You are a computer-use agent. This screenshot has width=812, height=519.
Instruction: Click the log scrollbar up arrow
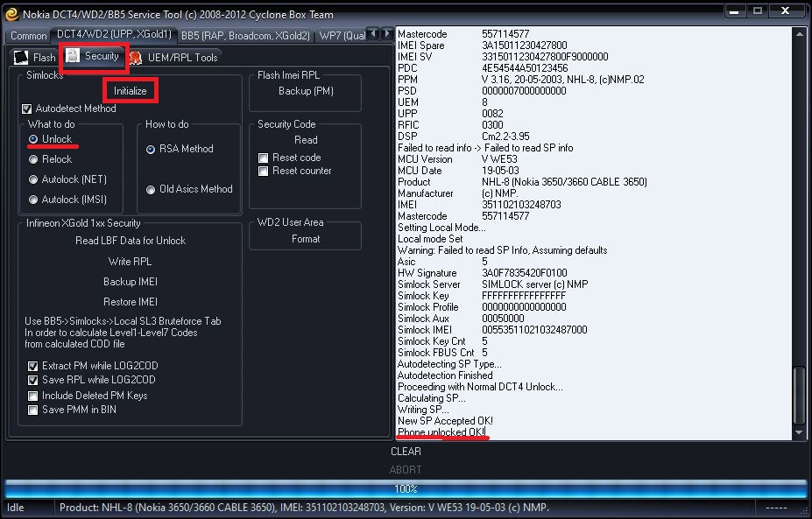pyautogui.click(x=797, y=34)
